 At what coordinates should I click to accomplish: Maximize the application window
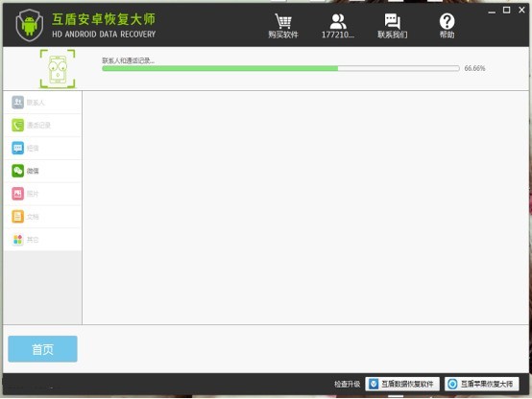(507, 11)
